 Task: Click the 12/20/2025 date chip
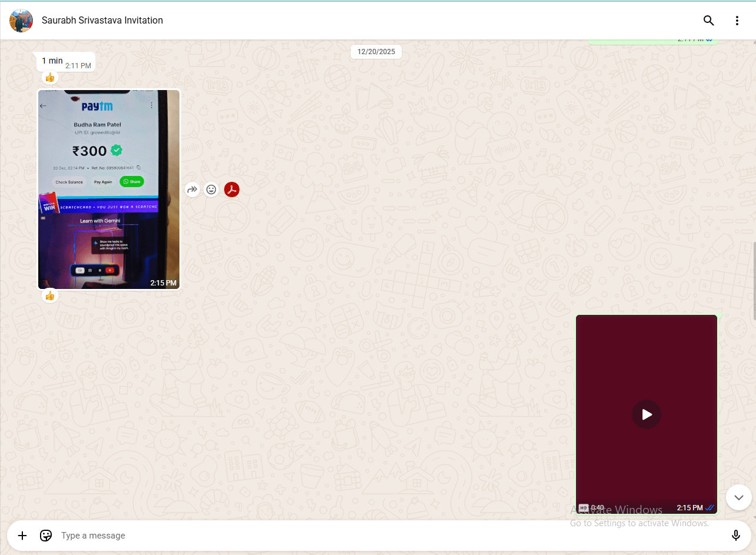point(377,52)
